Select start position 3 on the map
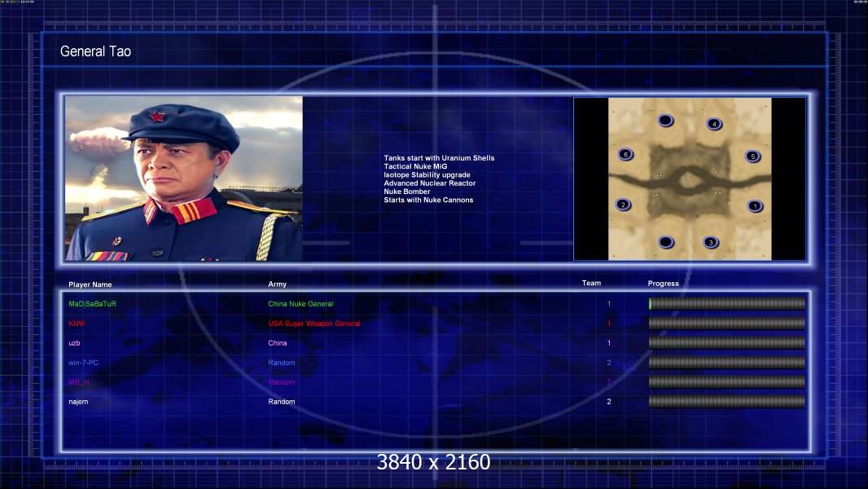 coord(711,242)
